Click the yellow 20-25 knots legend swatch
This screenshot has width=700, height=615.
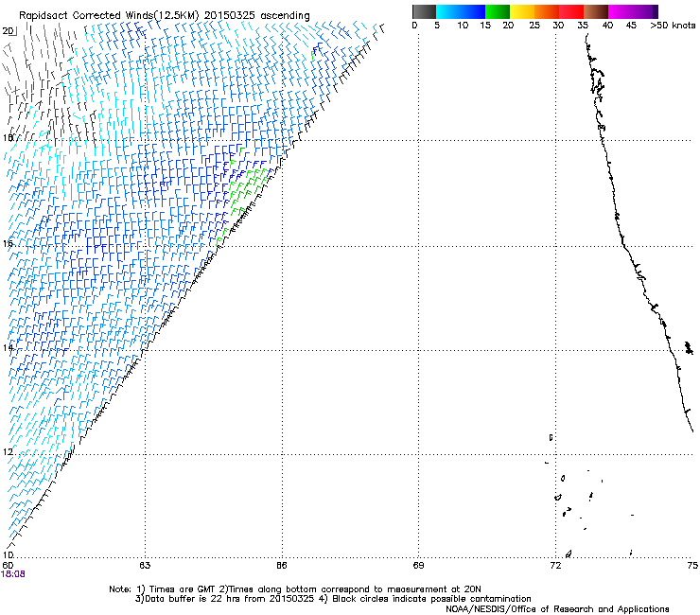[x=522, y=12]
